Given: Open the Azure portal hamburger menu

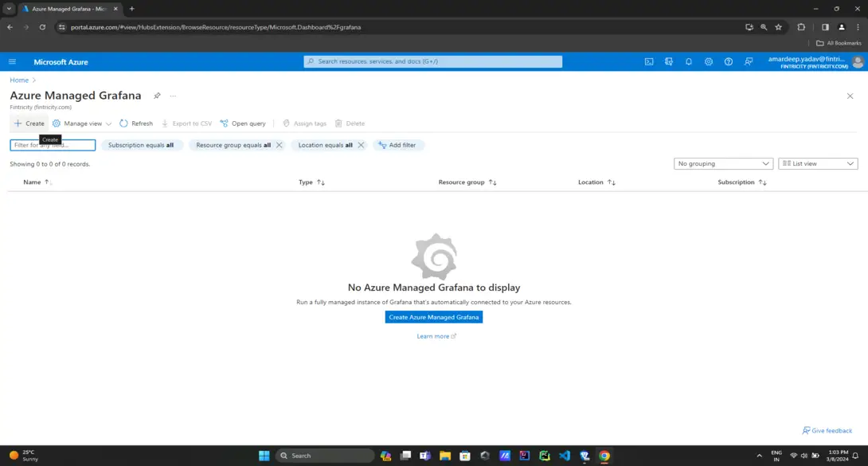Looking at the screenshot, I should click(x=12, y=62).
